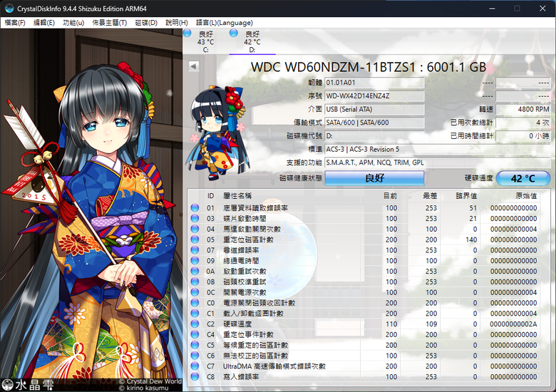Click status orb for attribute 0B 磁頭校準重試

195,282
